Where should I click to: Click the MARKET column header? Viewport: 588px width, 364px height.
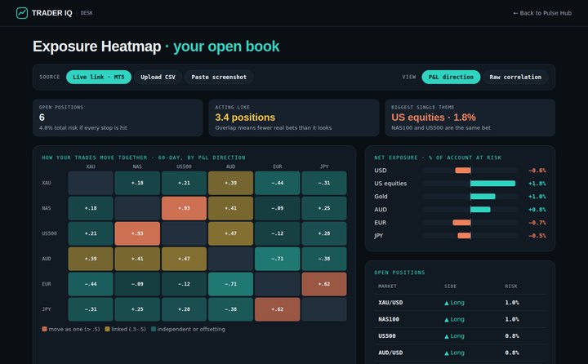(x=387, y=286)
